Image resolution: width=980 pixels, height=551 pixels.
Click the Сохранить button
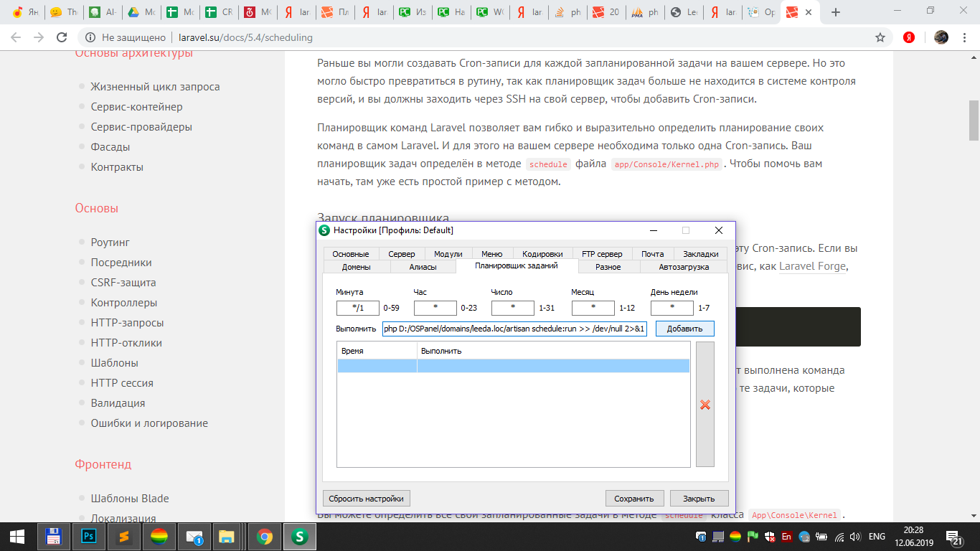(634, 499)
